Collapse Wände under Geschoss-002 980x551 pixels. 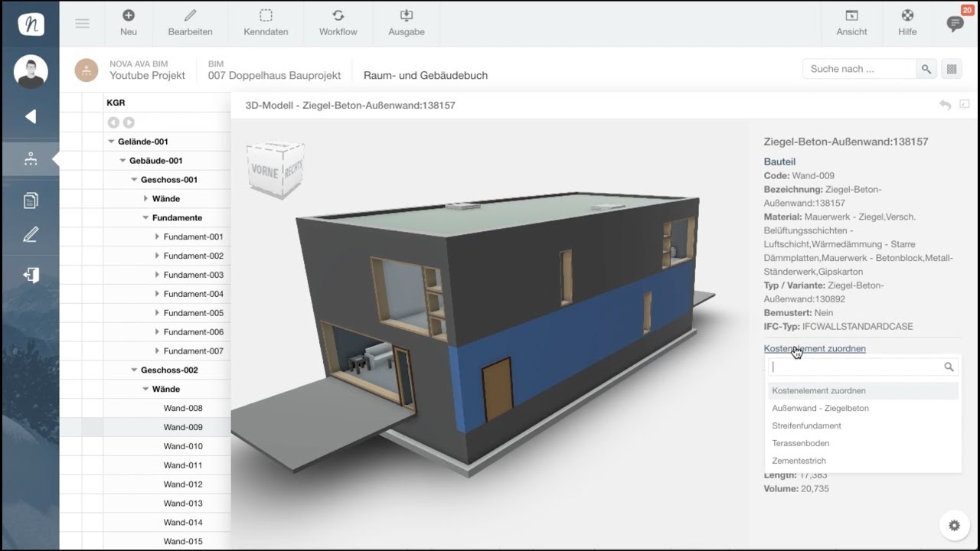[x=146, y=390]
